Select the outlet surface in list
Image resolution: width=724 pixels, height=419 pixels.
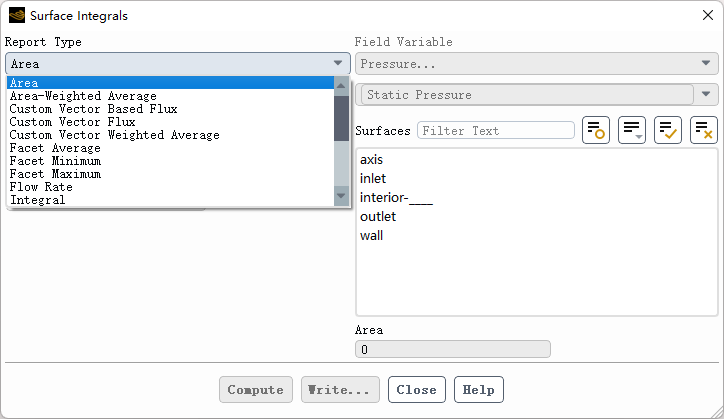(x=378, y=216)
